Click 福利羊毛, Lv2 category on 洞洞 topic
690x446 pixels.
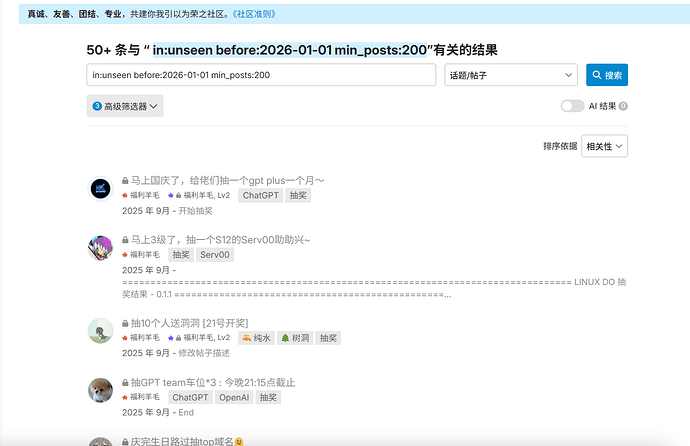(x=199, y=338)
